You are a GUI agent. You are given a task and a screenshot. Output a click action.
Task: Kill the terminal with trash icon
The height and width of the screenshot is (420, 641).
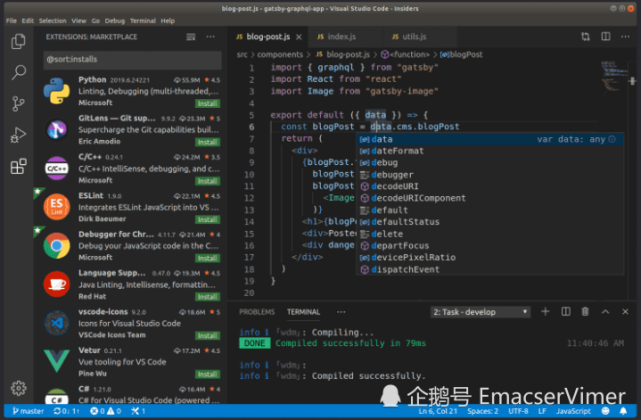[x=585, y=312]
